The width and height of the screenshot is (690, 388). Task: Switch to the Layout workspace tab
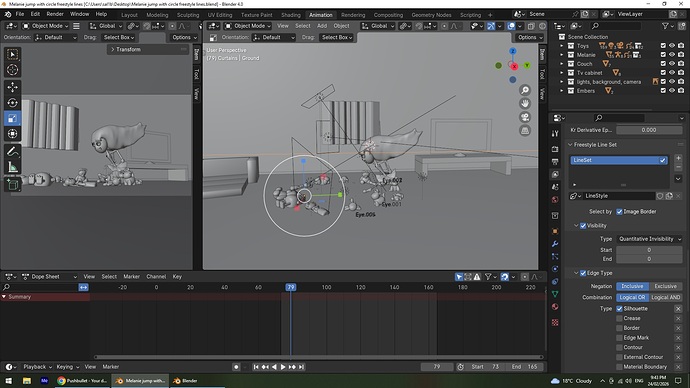(x=129, y=15)
